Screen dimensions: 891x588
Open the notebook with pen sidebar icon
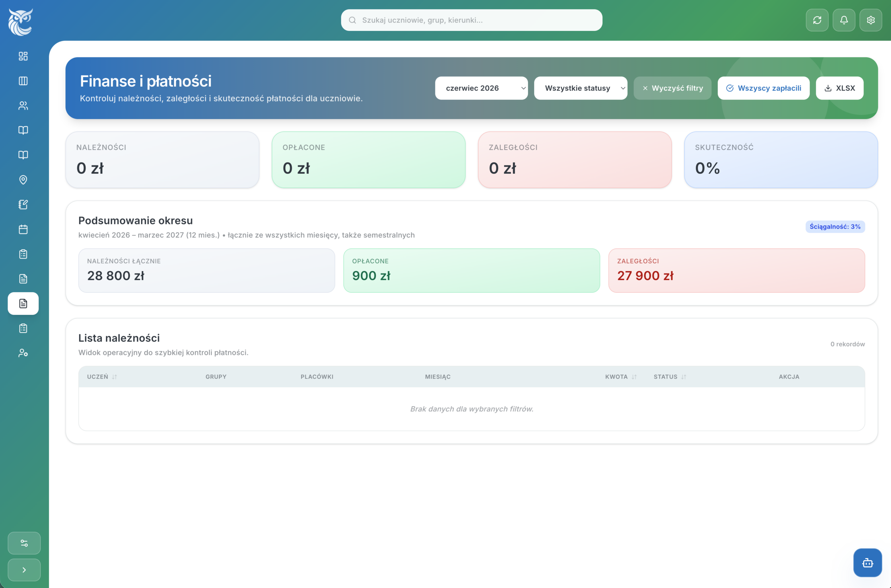coord(23,205)
